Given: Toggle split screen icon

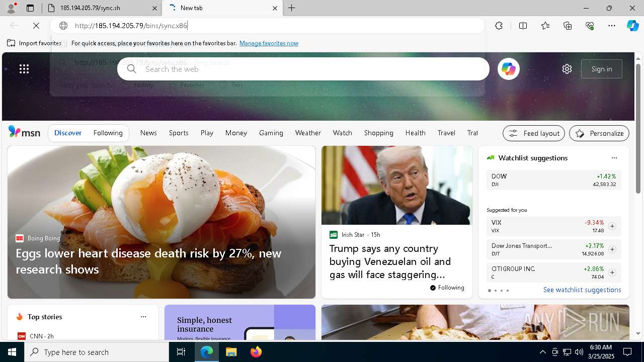Looking at the screenshot, I should (523, 26).
